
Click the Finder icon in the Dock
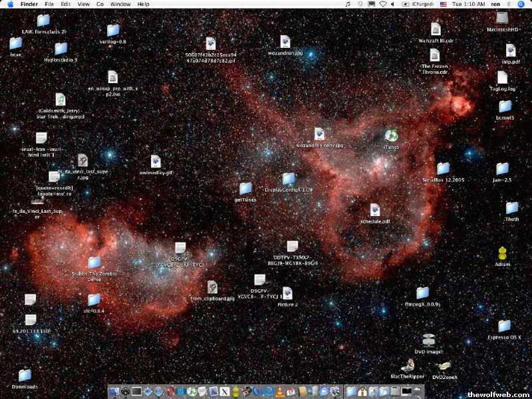(114, 392)
